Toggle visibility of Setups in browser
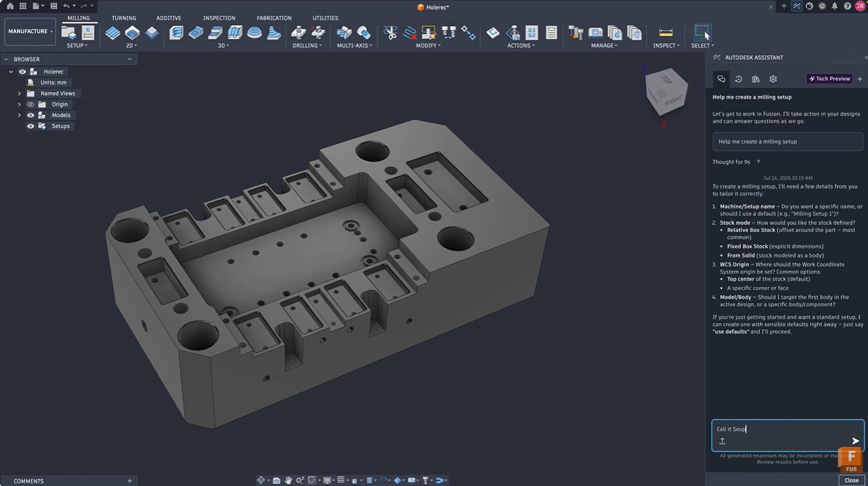Viewport: 868px width, 486px height. point(30,126)
